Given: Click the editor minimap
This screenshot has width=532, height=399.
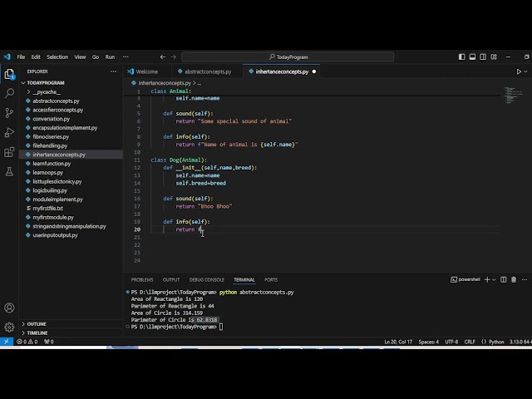Looking at the screenshot, I should [514, 96].
